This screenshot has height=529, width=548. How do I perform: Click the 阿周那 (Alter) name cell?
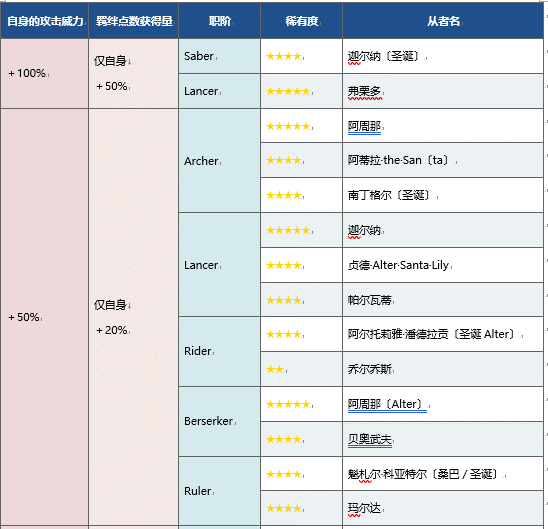click(443, 404)
